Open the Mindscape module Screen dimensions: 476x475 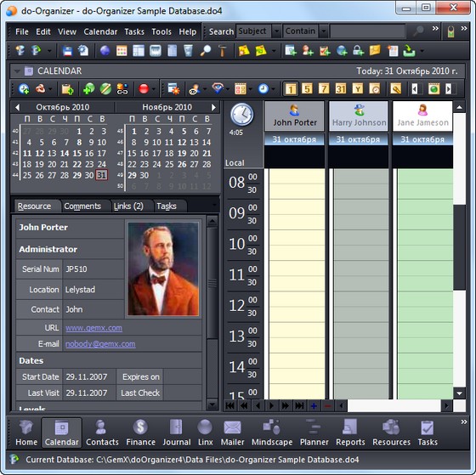272,433
